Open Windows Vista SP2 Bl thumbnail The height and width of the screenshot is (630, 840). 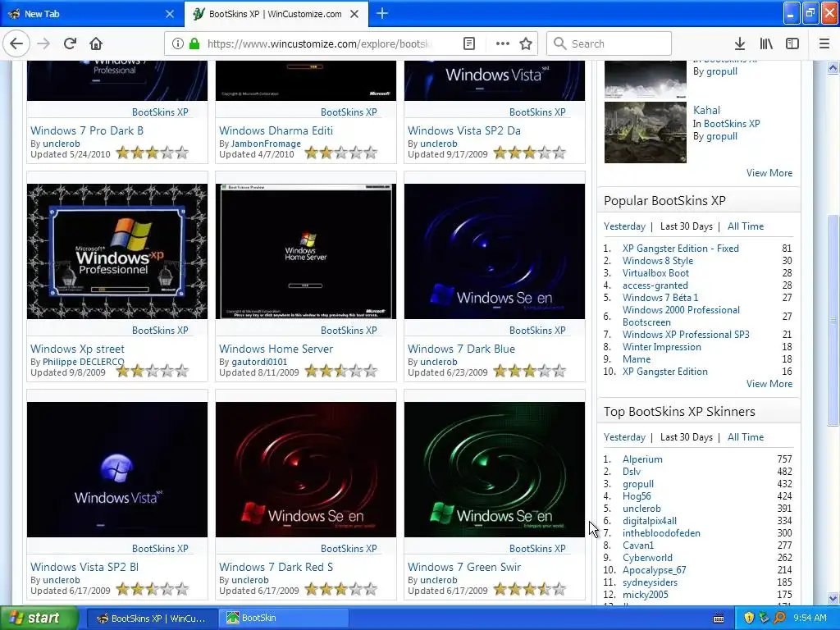pyautogui.click(x=117, y=469)
